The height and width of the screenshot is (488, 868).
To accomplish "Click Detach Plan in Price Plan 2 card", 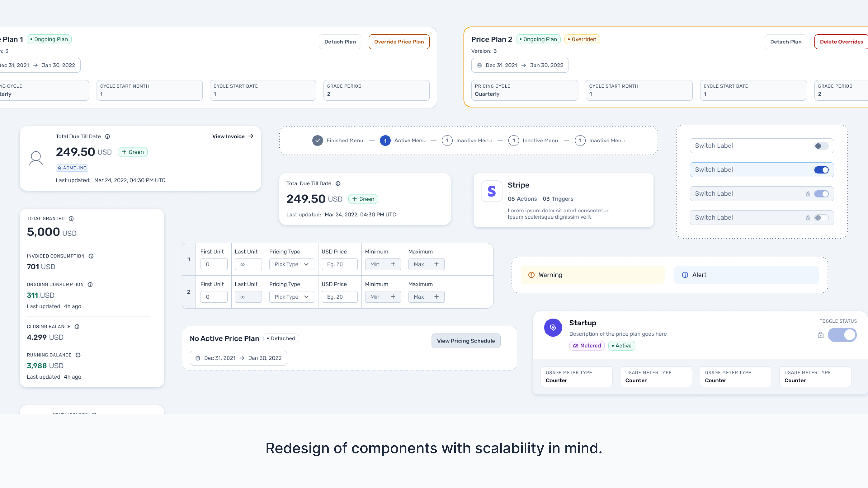I will (x=785, y=42).
